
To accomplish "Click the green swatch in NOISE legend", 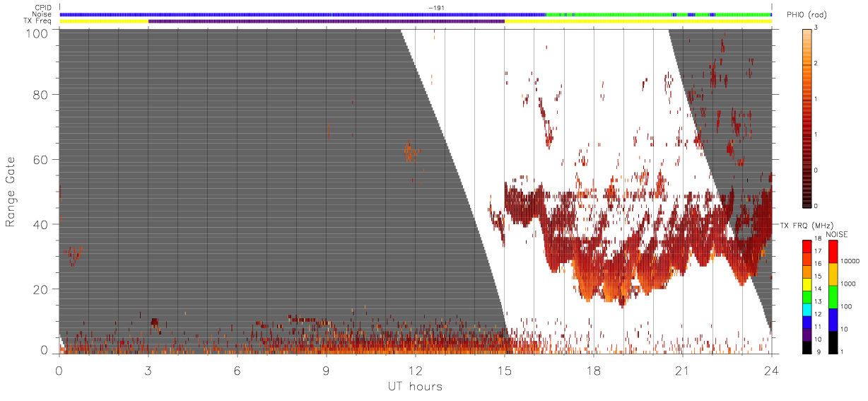I will tap(833, 296).
